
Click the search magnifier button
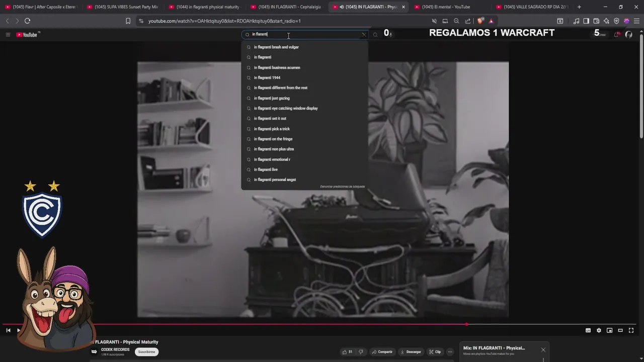(375, 35)
